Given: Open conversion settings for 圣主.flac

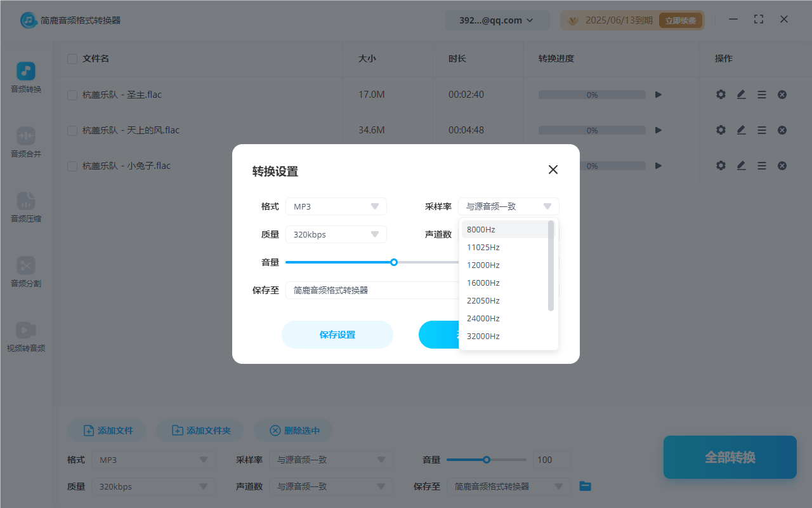Looking at the screenshot, I should click(x=721, y=94).
